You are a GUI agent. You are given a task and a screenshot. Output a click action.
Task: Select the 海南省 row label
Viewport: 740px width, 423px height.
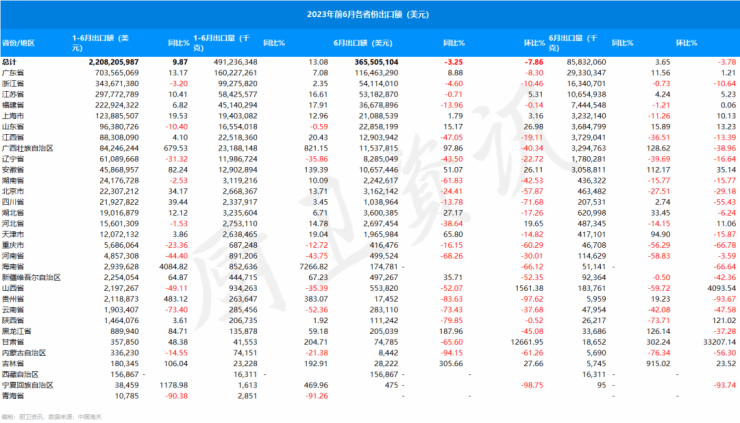pyautogui.click(x=13, y=267)
